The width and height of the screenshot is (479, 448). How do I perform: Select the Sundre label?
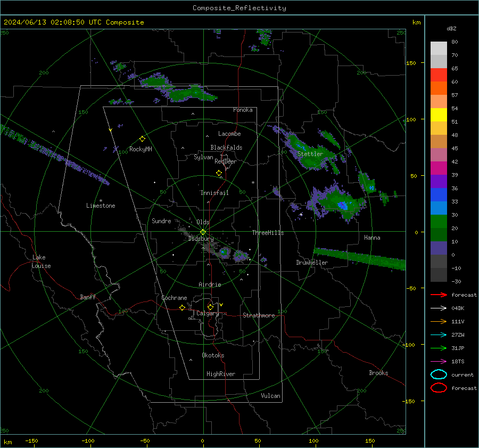pos(161,221)
